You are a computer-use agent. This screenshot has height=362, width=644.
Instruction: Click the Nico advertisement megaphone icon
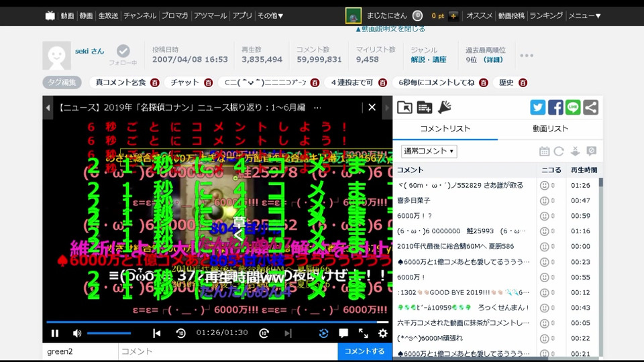coord(444,107)
